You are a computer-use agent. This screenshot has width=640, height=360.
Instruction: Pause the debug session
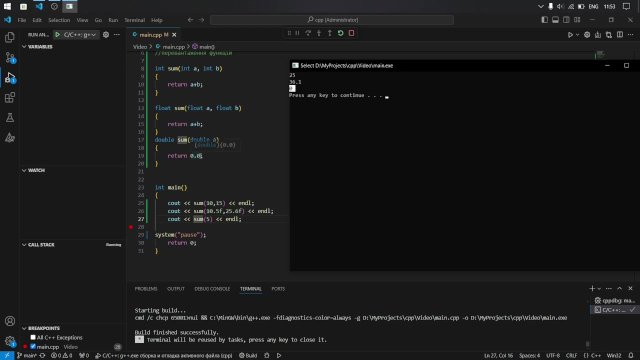click(x=298, y=33)
